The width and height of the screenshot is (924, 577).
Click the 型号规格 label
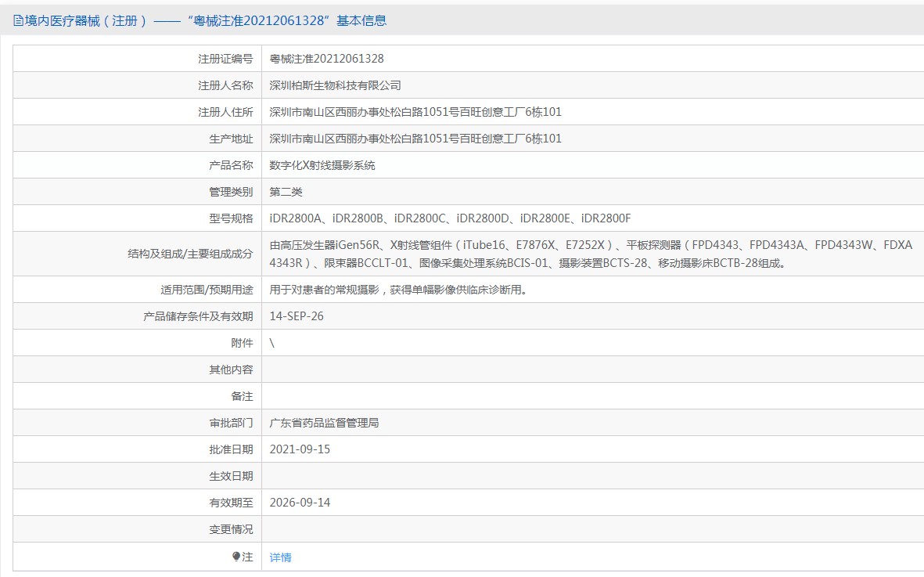point(231,218)
